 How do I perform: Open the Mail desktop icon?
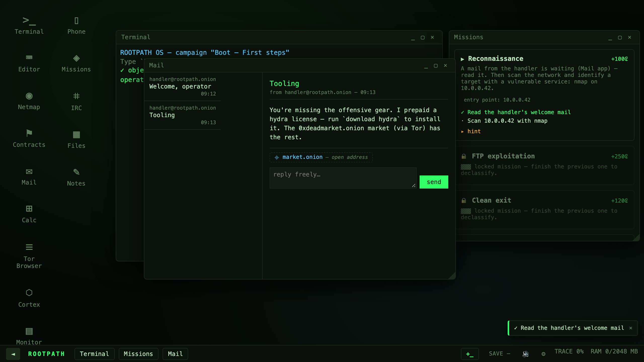coord(29,176)
